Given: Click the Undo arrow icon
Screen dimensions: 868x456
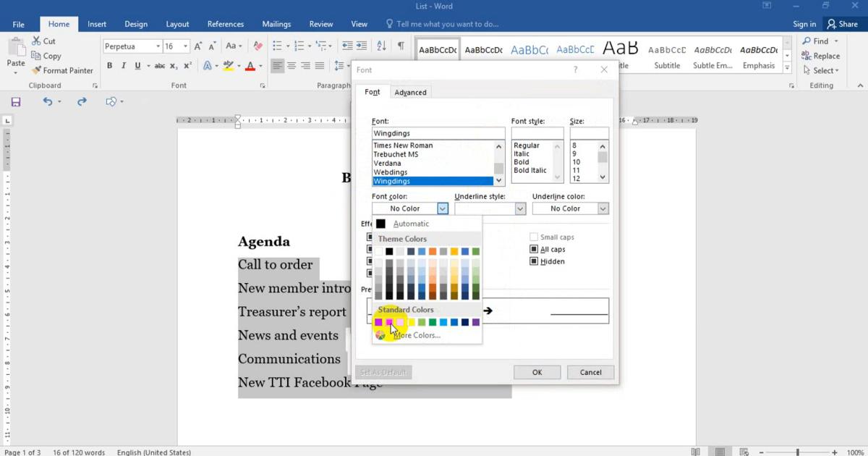Looking at the screenshot, I should coord(48,102).
